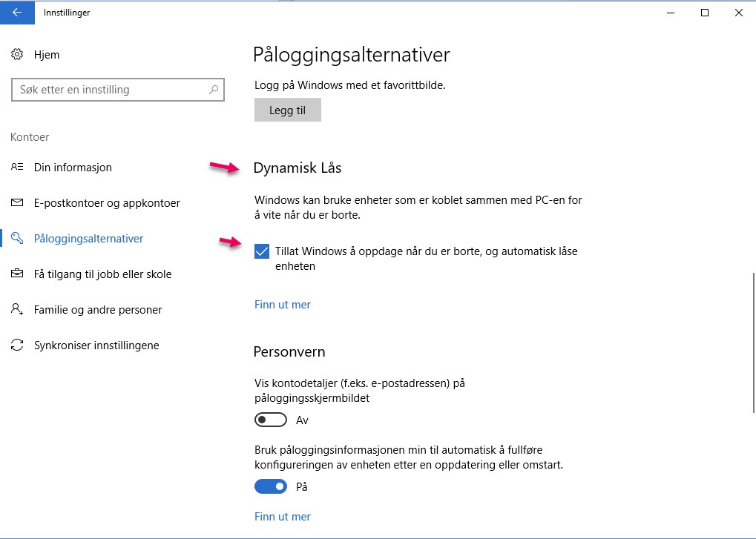Click the Søk etter en innstilling field
This screenshot has height=539, width=756.
[111, 90]
